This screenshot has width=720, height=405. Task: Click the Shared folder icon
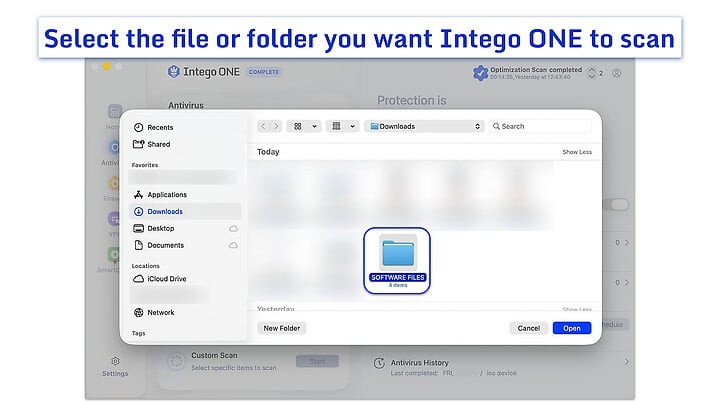[138, 144]
